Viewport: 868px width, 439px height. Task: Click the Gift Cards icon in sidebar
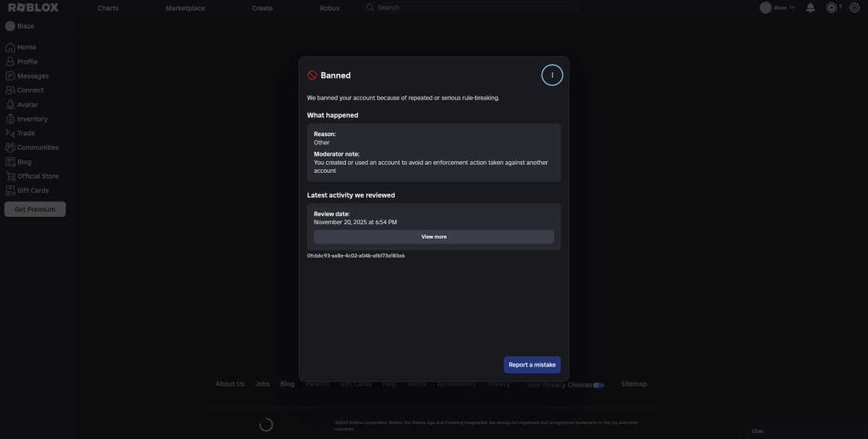click(x=10, y=190)
